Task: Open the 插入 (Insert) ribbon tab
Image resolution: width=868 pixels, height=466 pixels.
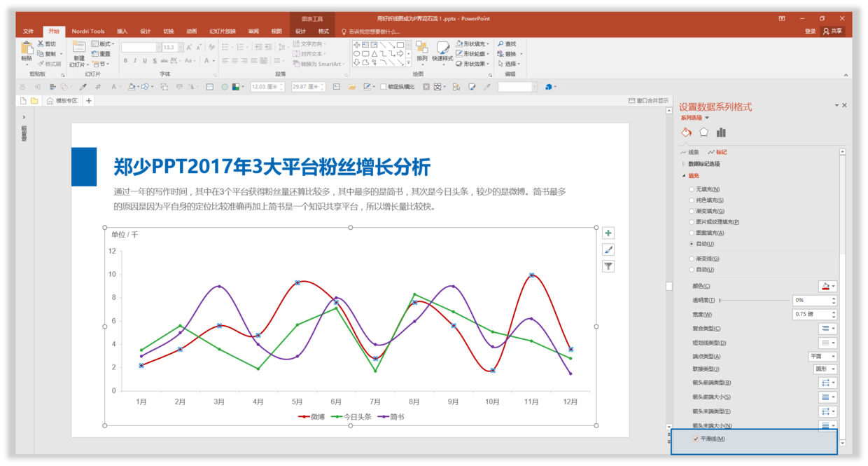Action: pyautogui.click(x=122, y=32)
